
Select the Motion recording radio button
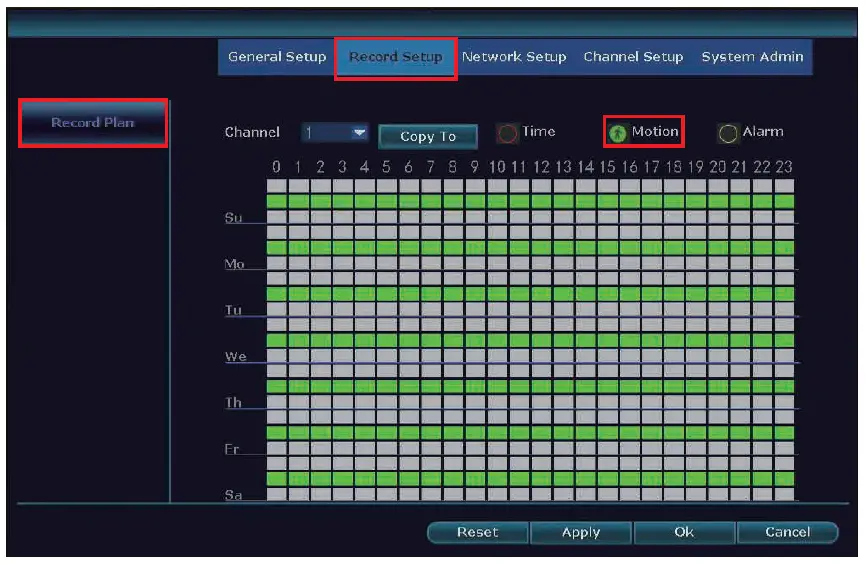coord(617,133)
